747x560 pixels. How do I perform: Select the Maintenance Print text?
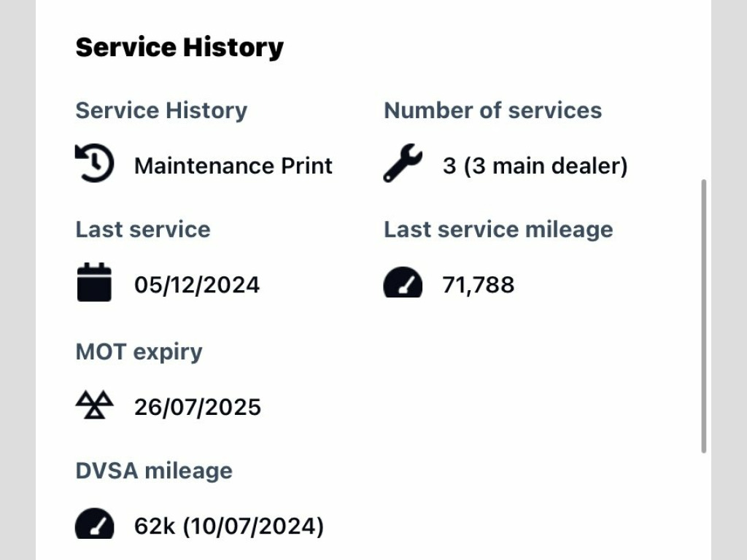point(233,166)
